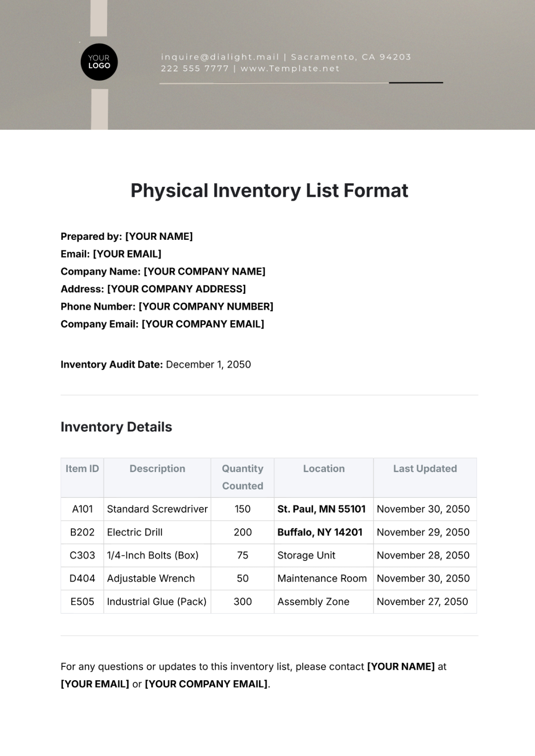
Task: Click the St. Paul, MN 55101 location cell
Action: point(321,509)
